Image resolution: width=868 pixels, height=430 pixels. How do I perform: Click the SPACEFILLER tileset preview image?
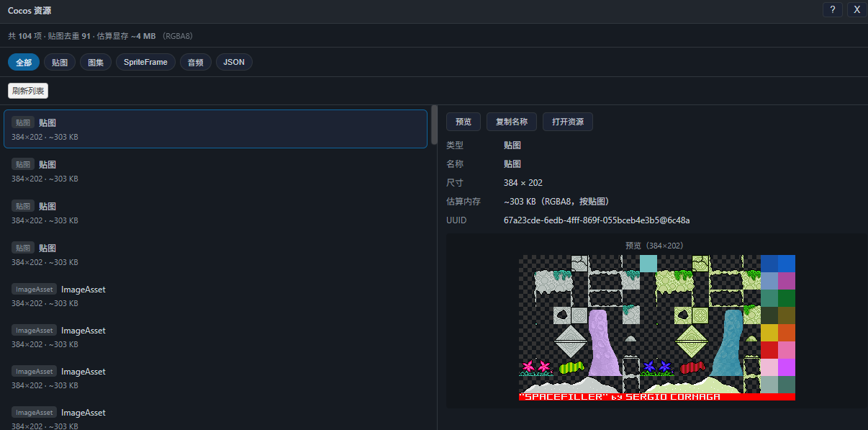pos(657,328)
